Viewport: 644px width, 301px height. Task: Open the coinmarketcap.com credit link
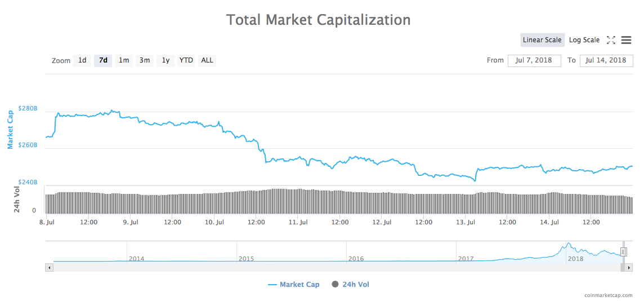pyautogui.click(x=608, y=295)
